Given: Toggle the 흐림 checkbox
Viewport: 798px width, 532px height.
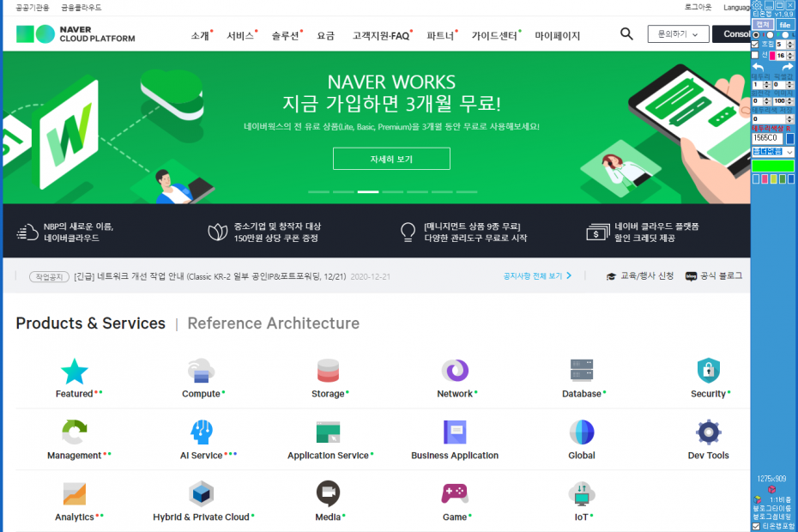Looking at the screenshot, I should tap(755, 45).
